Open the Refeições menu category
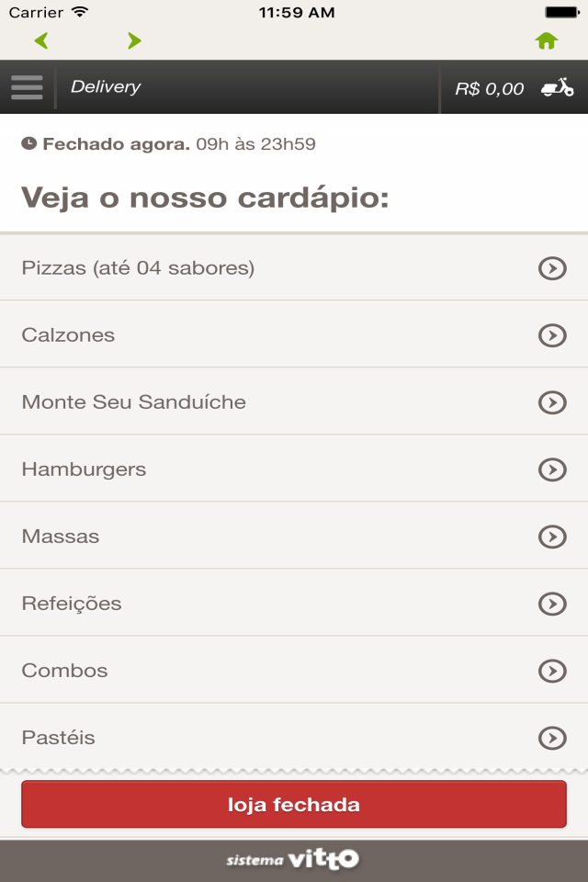The width and height of the screenshot is (588, 882). [294, 603]
